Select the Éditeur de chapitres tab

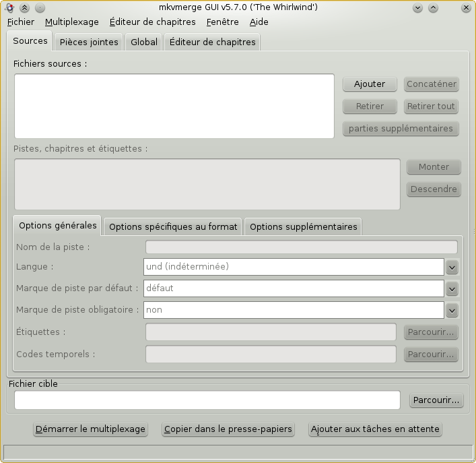pyautogui.click(x=212, y=42)
